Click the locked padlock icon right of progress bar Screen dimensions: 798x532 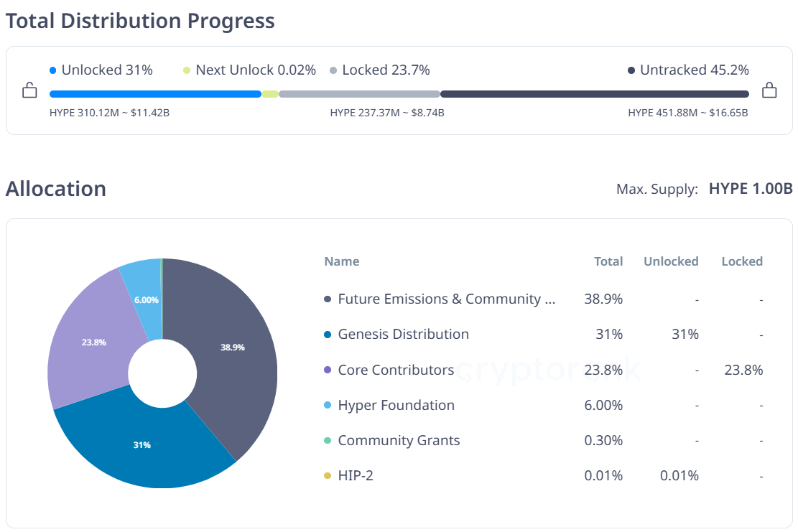pyautogui.click(x=769, y=90)
